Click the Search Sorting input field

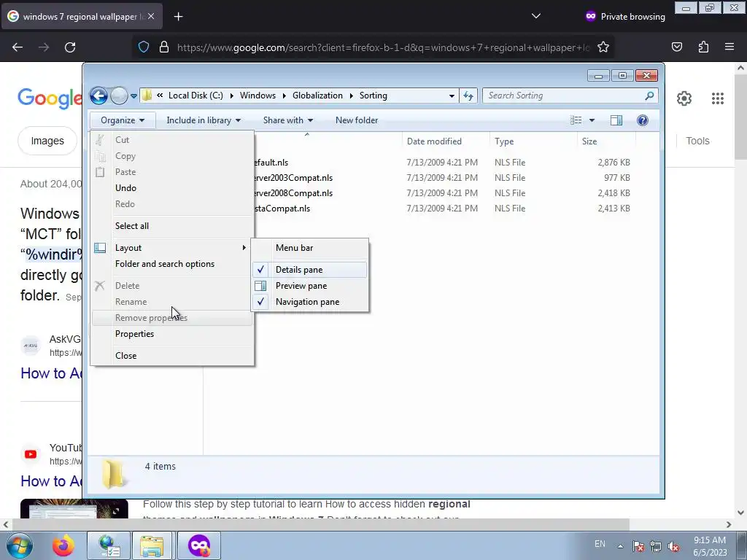(564, 96)
